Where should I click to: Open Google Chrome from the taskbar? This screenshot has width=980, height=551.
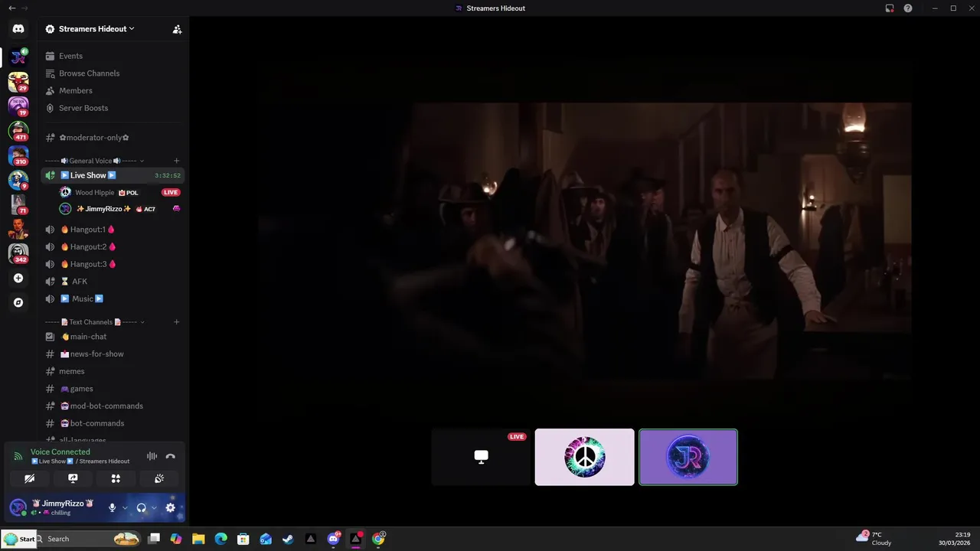click(x=378, y=539)
